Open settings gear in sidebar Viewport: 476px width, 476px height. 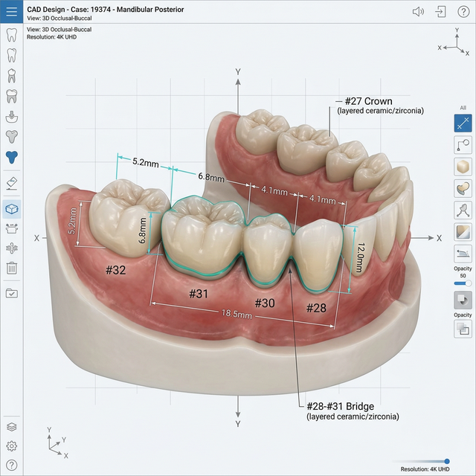coord(12,446)
